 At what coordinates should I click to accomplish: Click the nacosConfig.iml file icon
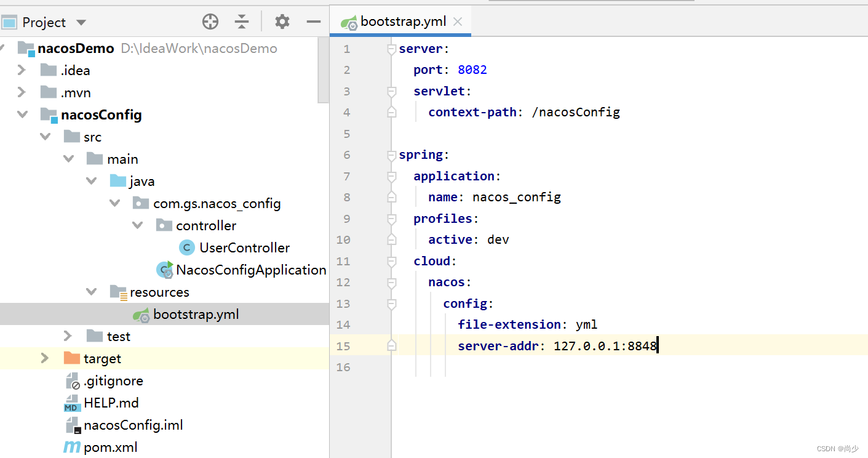[x=73, y=425]
